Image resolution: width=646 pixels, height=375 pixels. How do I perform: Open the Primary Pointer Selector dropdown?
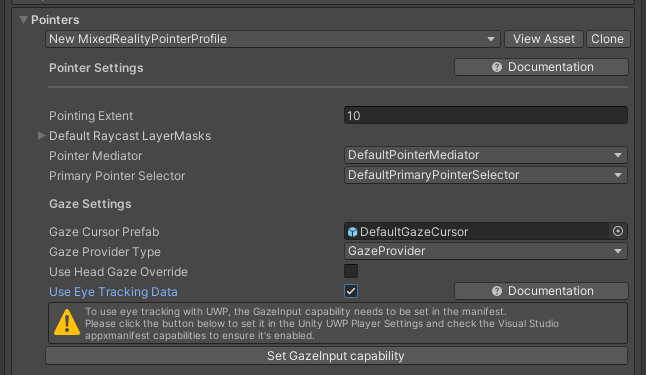486,175
